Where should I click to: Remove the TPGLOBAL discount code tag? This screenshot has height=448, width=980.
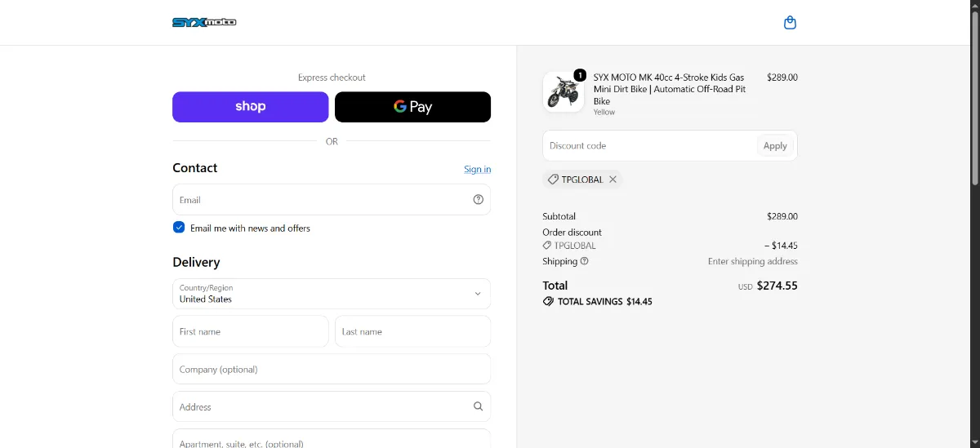(612, 180)
